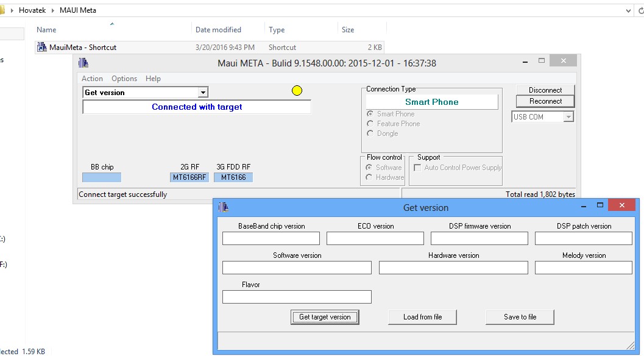Click the yellow connection status light
The image size is (644, 356).
pos(297,90)
